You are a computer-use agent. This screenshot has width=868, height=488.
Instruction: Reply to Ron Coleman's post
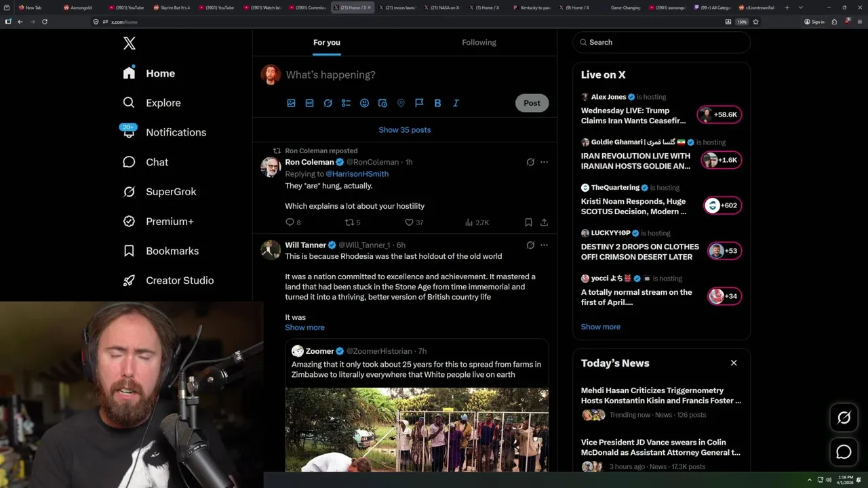pyautogui.click(x=293, y=222)
